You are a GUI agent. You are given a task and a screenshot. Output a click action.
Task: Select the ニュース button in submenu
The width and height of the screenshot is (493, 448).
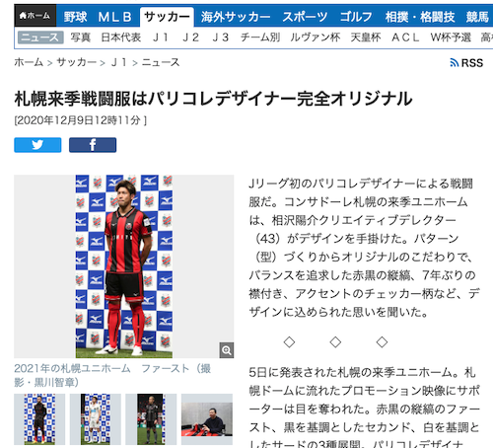pyautogui.click(x=40, y=37)
